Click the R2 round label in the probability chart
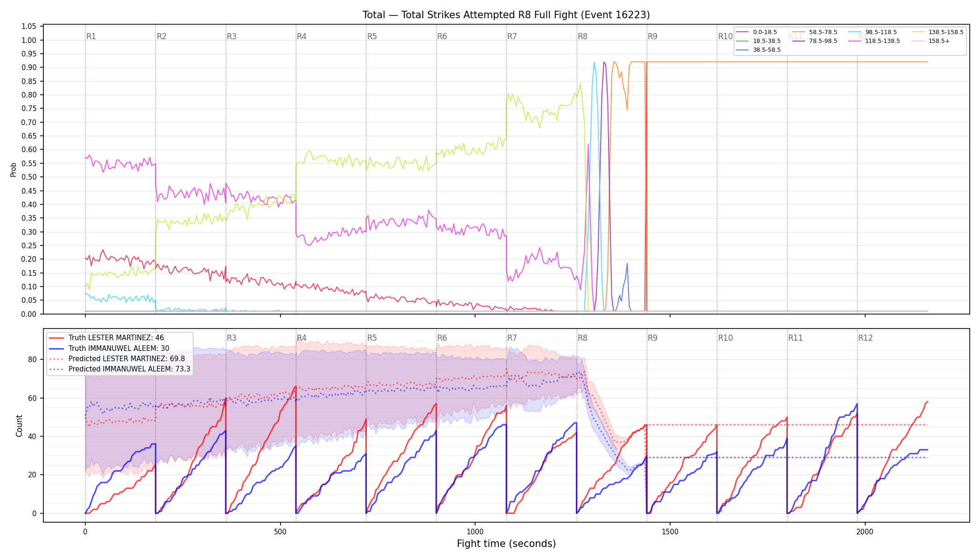The width and height of the screenshot is (980, 560). click(x=161, y=36)
